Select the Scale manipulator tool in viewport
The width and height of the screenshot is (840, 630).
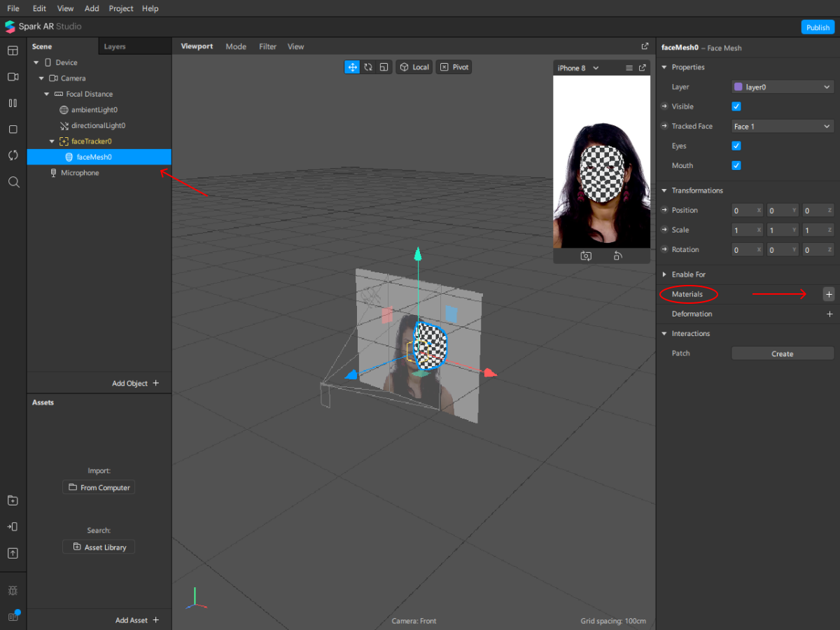pos(384,67)
